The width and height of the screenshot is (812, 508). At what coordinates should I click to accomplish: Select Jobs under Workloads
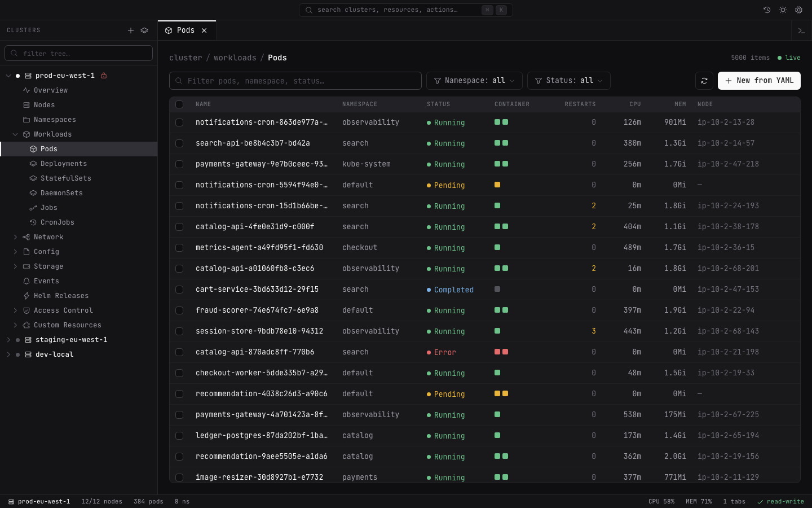point(79,208)
